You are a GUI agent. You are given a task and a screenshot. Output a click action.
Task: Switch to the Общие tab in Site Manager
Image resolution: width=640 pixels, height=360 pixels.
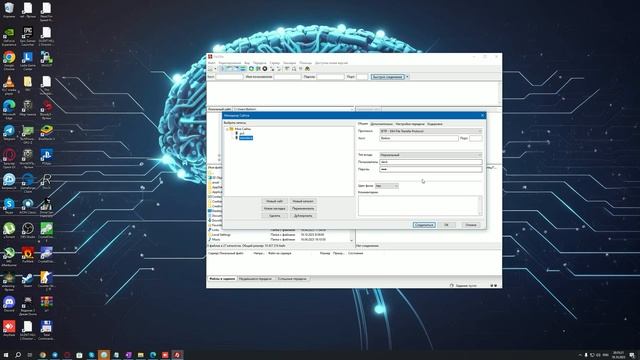pos(362,124)
